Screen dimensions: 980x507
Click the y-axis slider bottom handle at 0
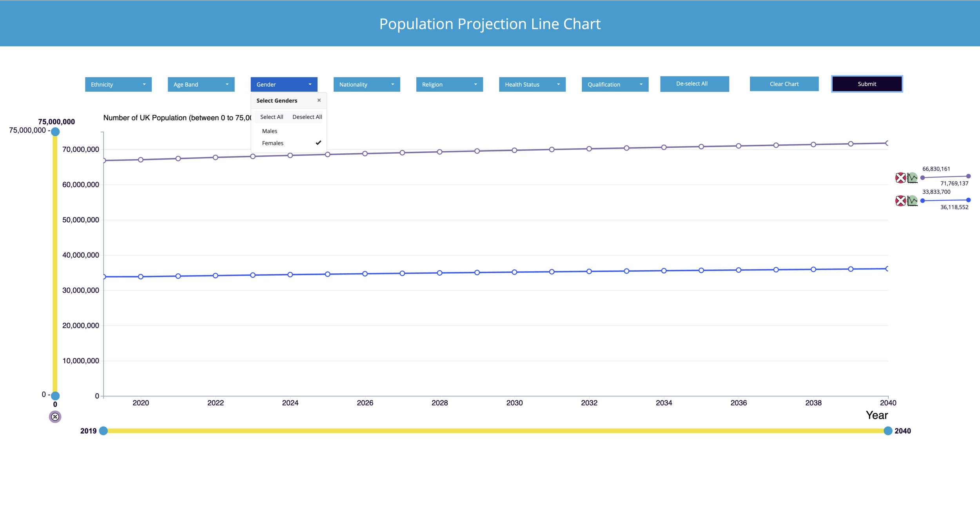[x=55, y=396]
